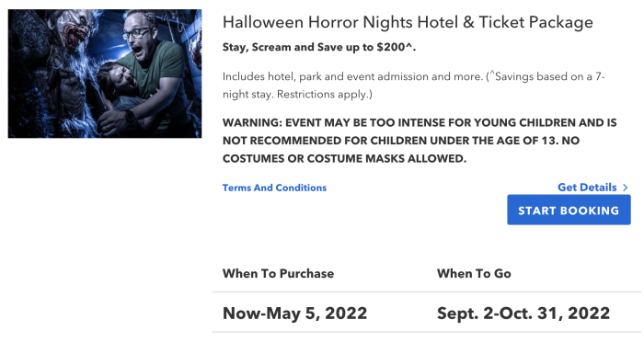
Task: Select the When To Purchase column header
Action: click(278, 273)
